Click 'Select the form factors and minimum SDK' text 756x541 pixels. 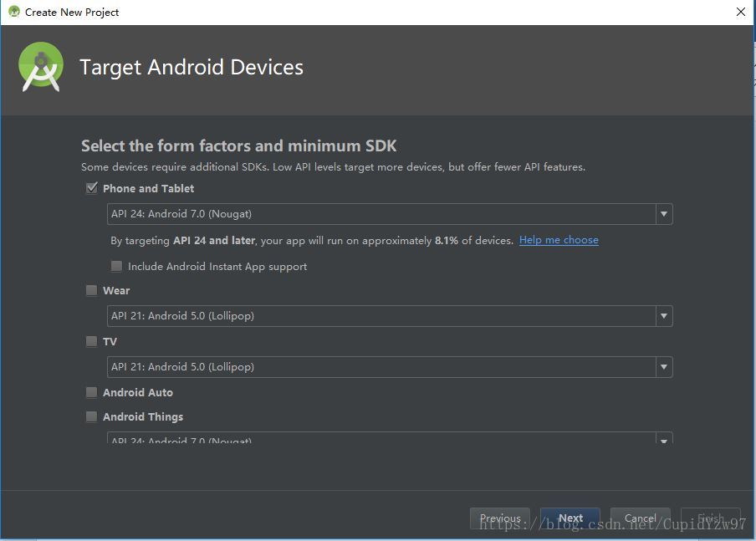238,145
